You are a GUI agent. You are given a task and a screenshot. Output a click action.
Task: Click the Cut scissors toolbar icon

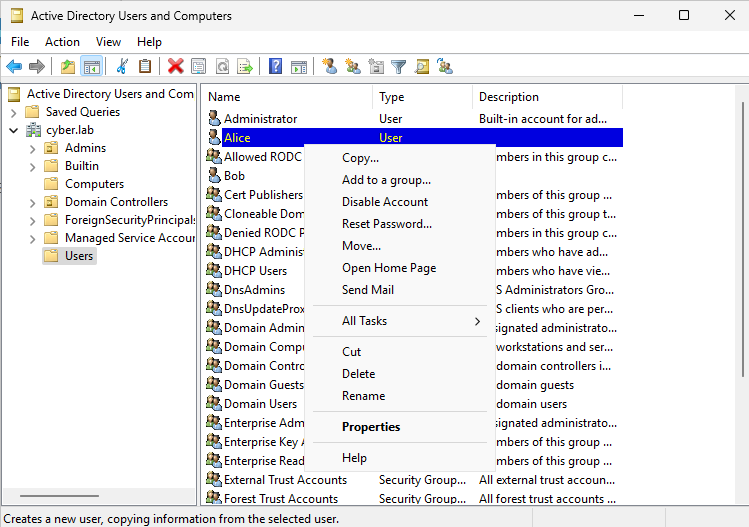pos(122,67)
